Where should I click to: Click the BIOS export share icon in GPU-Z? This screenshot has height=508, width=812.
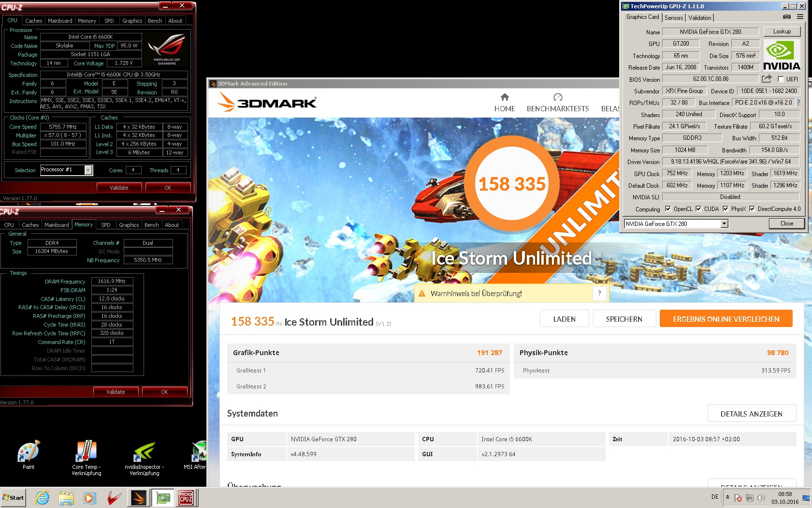(767, 79)
